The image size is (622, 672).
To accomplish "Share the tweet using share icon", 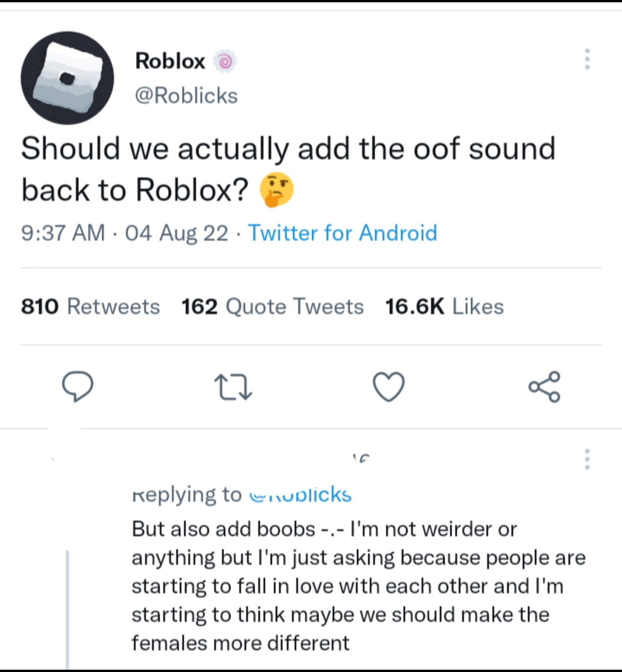I will tap(544, 387).
